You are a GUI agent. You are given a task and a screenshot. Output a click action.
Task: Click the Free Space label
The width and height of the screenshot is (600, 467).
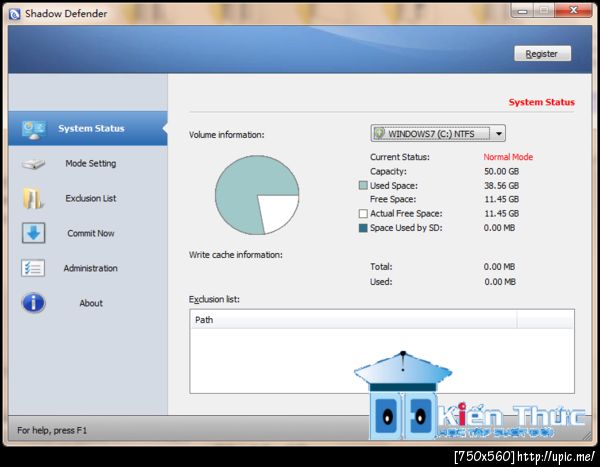tap(393, 199)
